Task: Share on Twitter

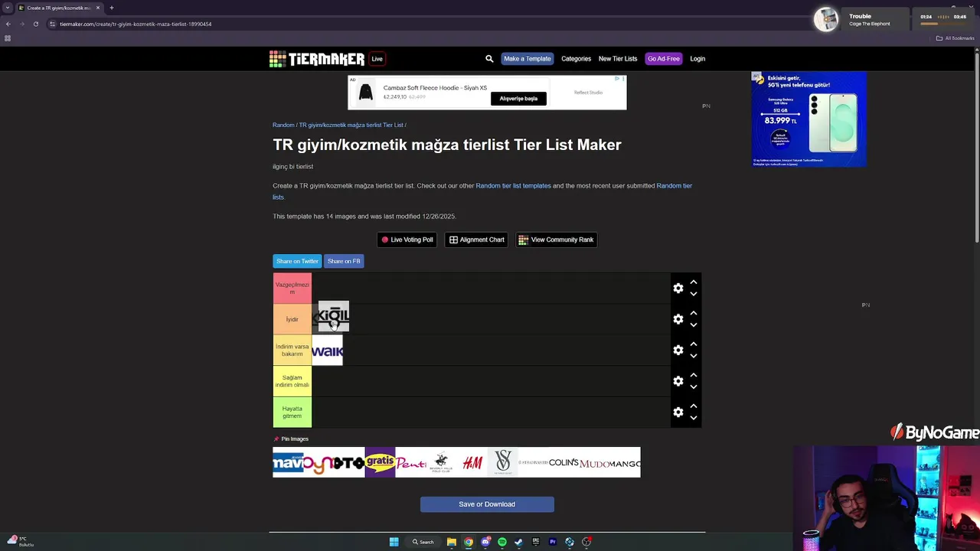Action: point(297,261)
